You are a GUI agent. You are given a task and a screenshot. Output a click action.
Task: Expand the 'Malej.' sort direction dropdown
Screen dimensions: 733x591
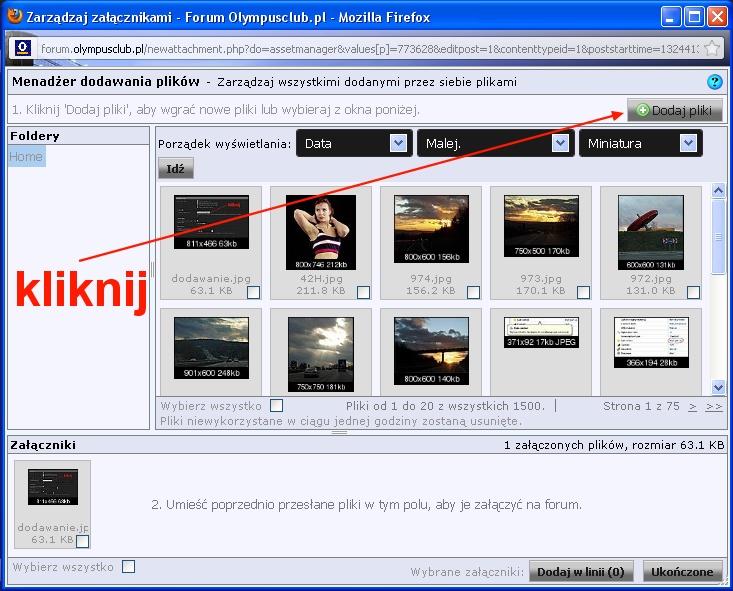[494, 143]
